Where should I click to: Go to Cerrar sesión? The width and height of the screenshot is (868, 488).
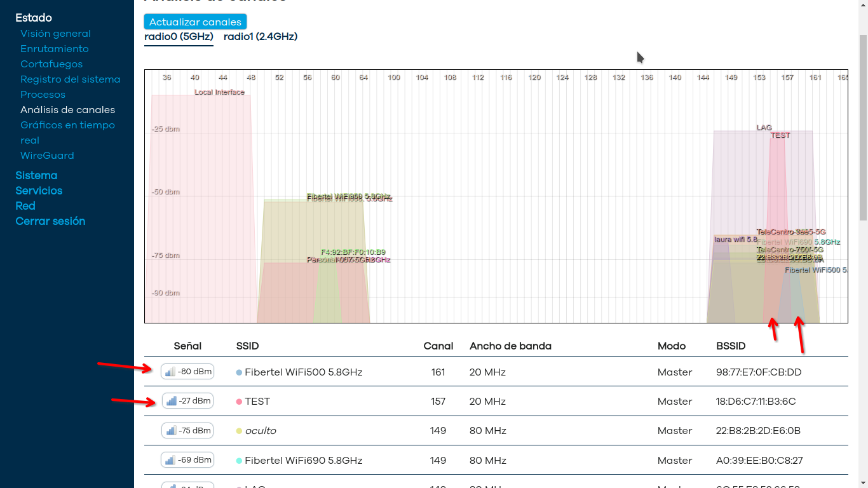click(50, 220)
